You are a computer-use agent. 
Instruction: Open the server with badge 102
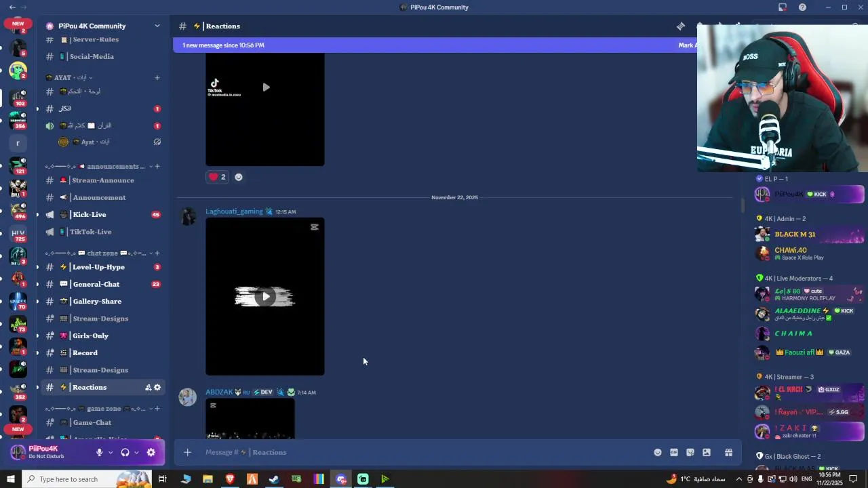18,98
